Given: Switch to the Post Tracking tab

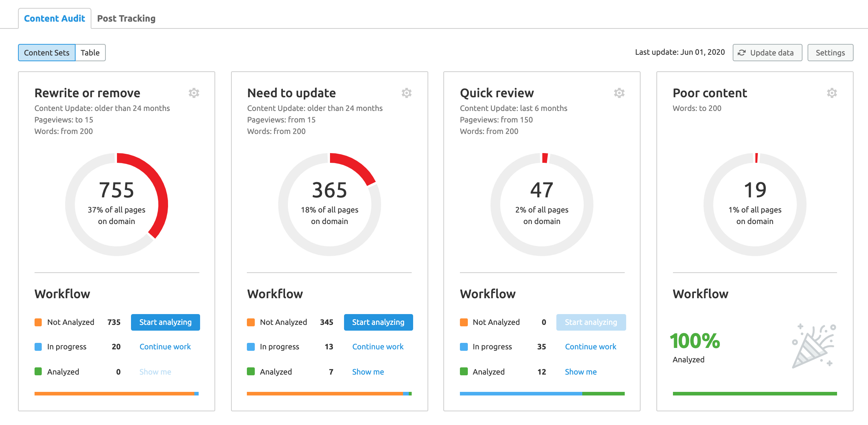Looking at the screenshot, I should 126,18.
